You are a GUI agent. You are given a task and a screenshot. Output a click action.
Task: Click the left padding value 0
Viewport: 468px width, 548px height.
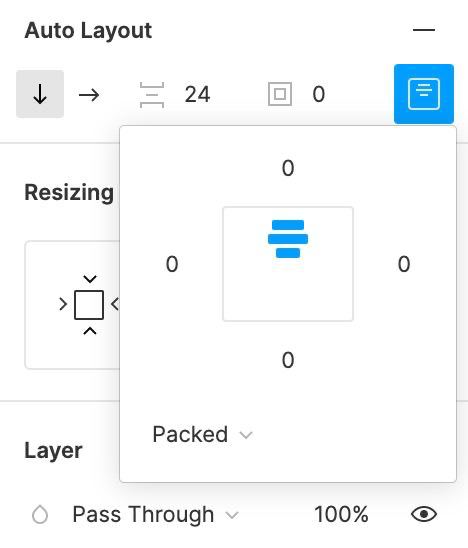tap(172, 264)
